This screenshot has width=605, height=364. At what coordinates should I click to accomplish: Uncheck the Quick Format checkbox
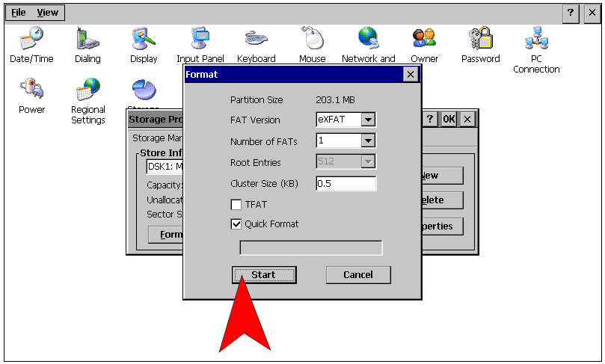236,224
